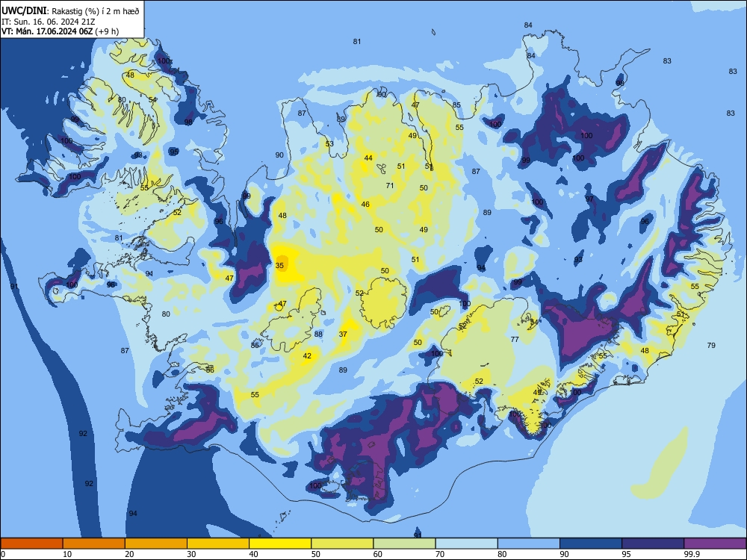This screenshot has width=747, height=560.
Task: Click the 40–50 bright yellow legend swatch
Action: 280,544
